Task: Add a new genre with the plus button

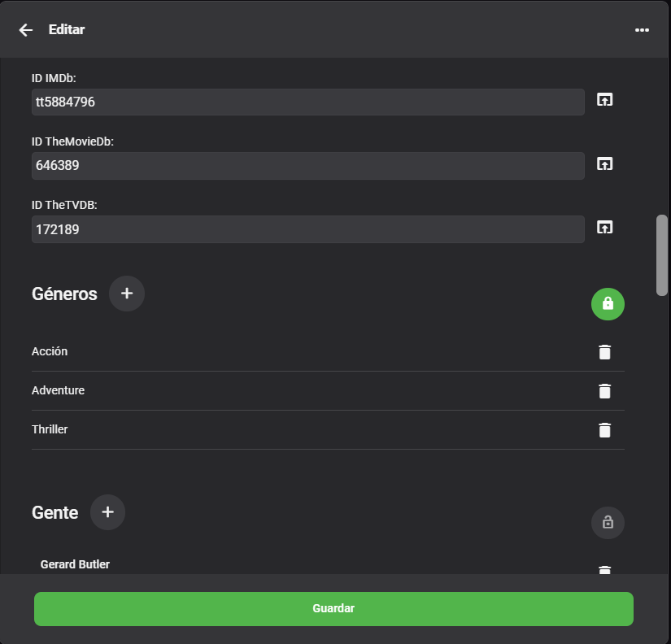Action: pyautogui.click(x=127, y=294)
